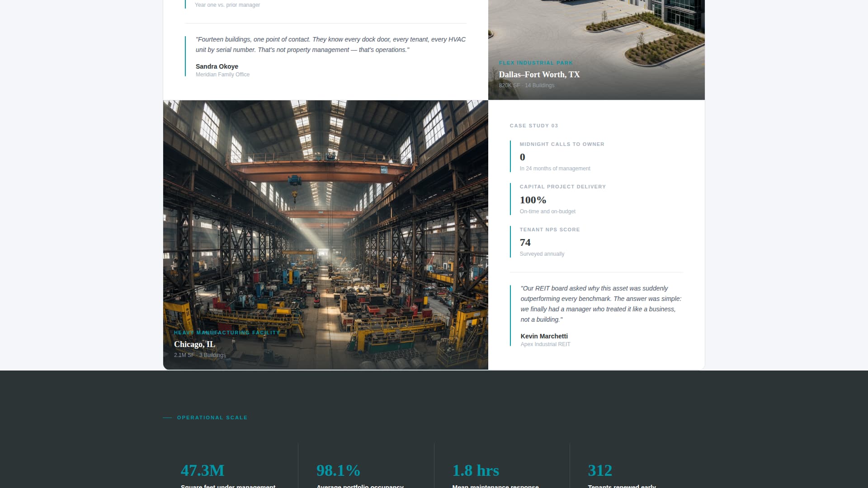This screenshot has width=868, height=488.
Task: Select the Kevin Marchetti REIT board quote
Action: tap(601, 304)
